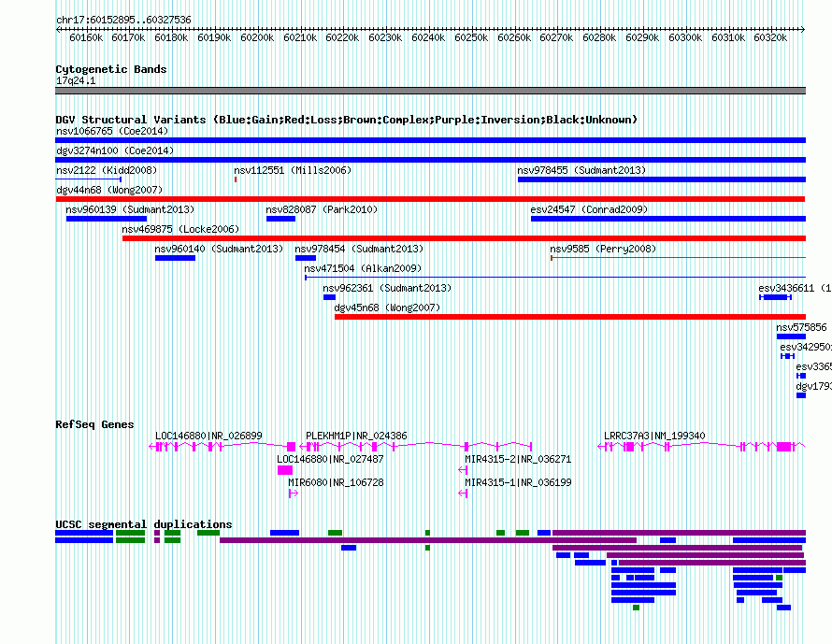The image size is (832, 644).
Task: Select the 17q24.1 cytogenetic band bar
Action: coord(430,91)
